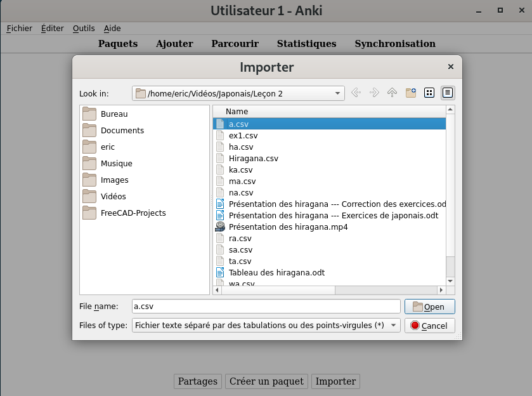
Task: Go up to the parent directory
Action: pos(393,93)
